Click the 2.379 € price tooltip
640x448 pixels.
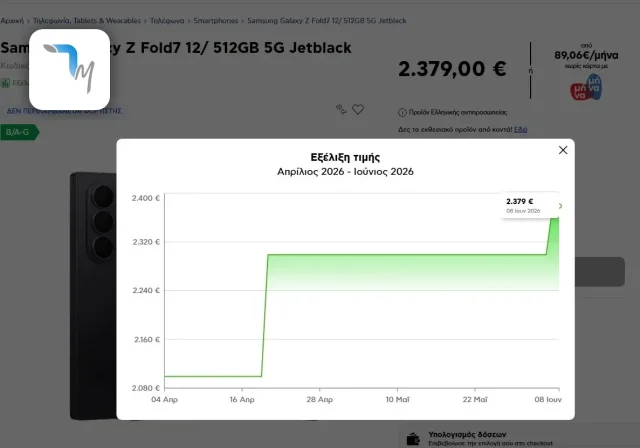click(529, 205)
